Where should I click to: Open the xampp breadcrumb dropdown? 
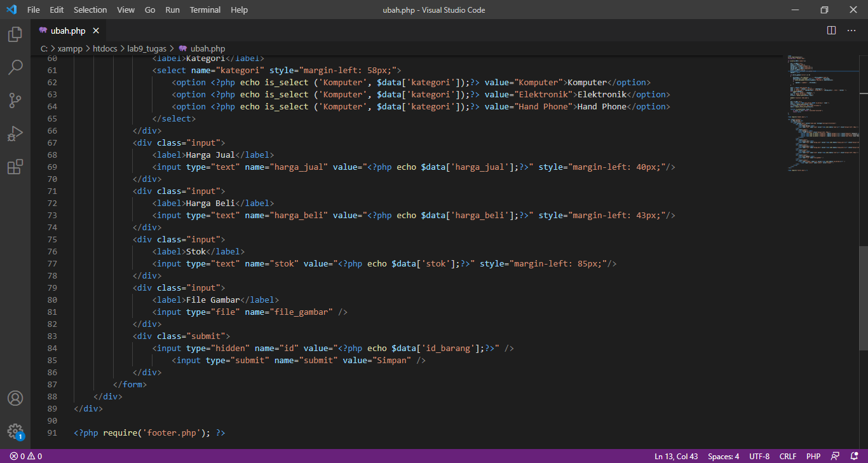pyautogui.click(x=70, y=48)
